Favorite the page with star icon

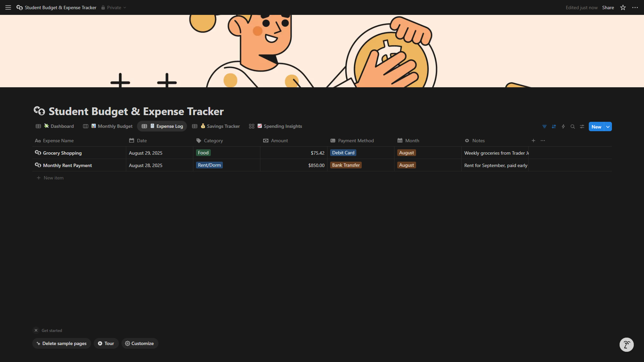click(623, 8)
